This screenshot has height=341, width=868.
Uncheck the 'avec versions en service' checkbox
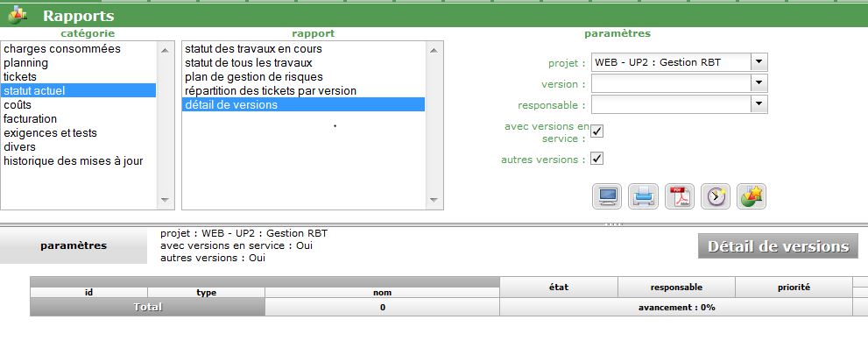coord(596,131)
